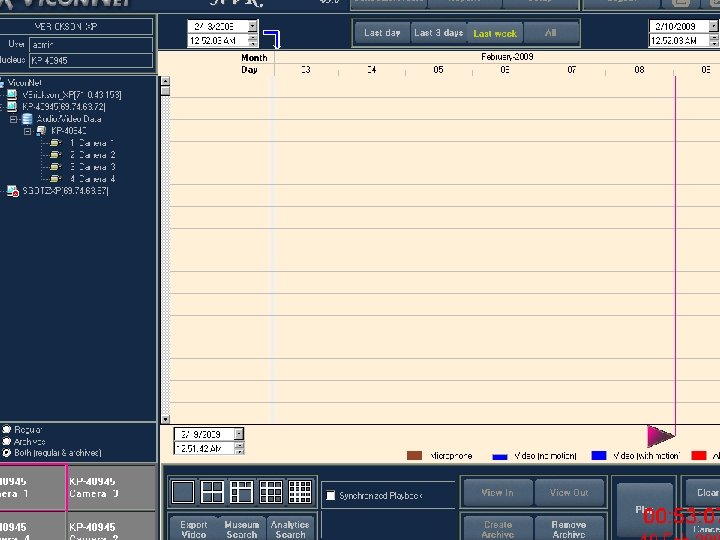Show All recordings range

coord(551,33)
